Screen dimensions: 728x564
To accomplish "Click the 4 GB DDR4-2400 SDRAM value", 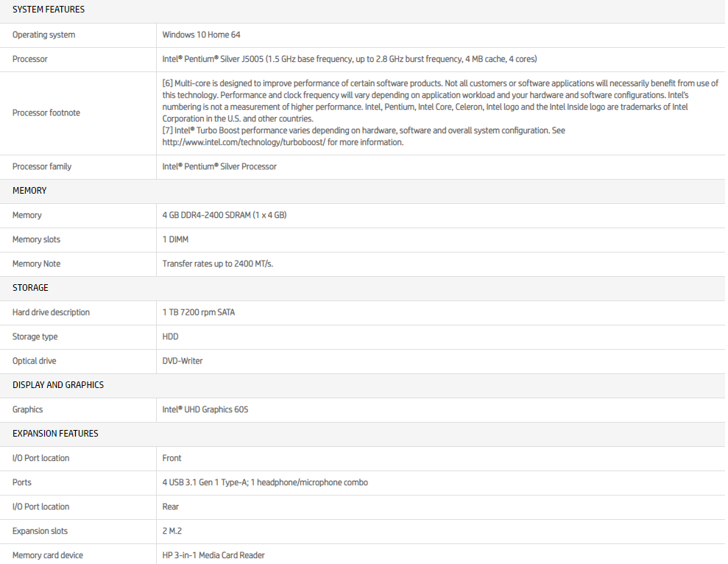I will 224,215.
